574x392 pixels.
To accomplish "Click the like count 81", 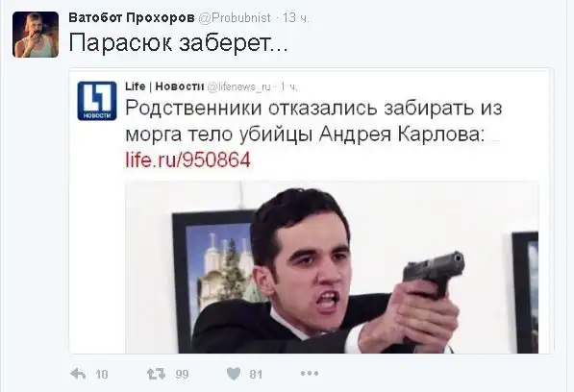I will coord(256,374).
